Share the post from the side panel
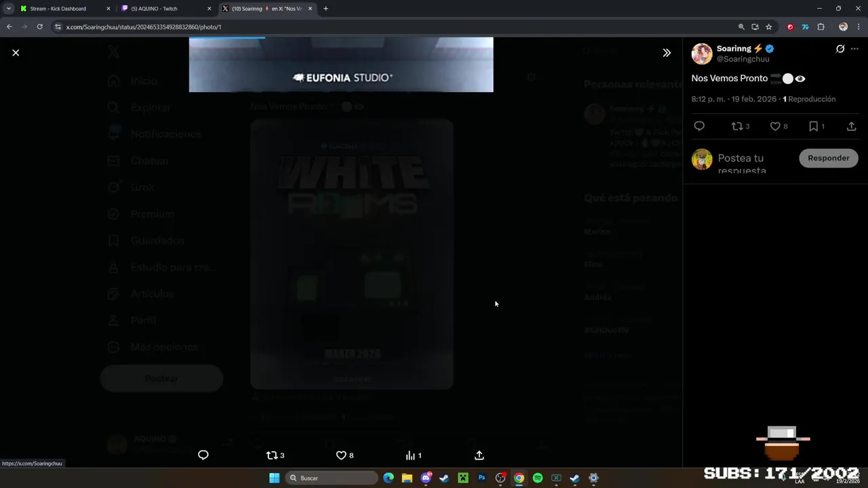This screenshot has width=868, height=488. [x=851, y=126]
